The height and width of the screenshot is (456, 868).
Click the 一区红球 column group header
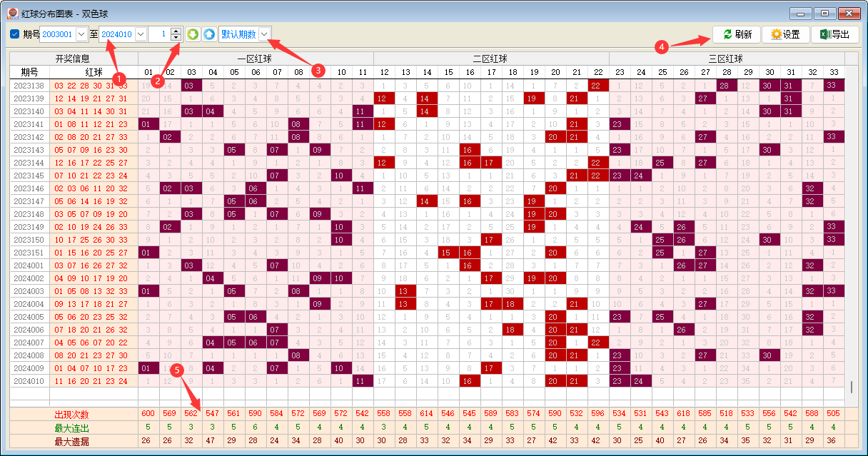pos(255,59)
